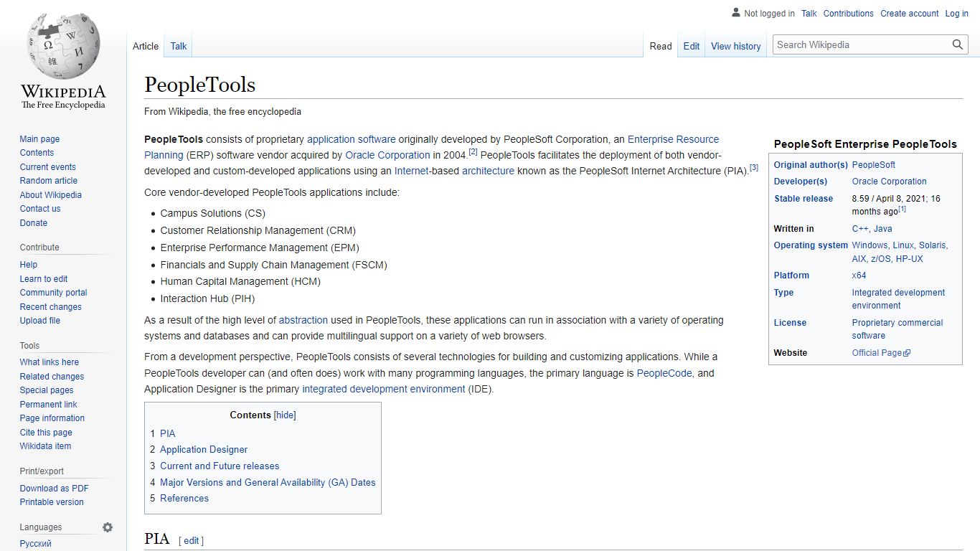
Task: Follow the abstraction link
Action: [x=303, y=320]
